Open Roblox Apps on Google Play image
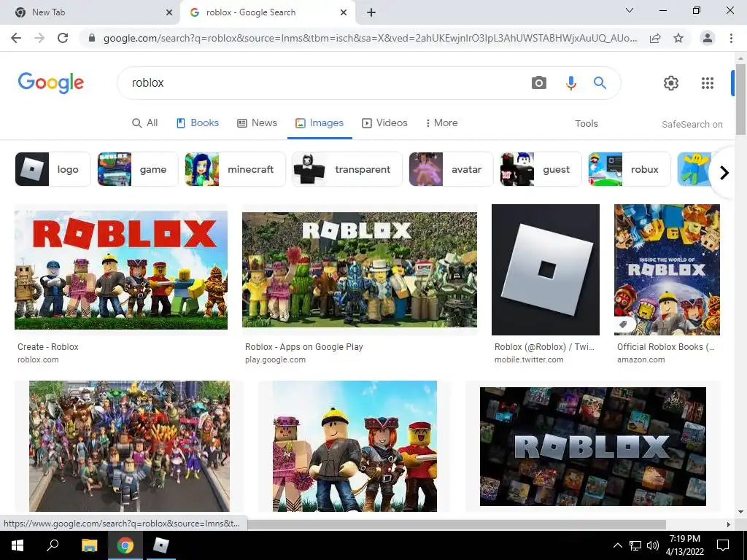Image resolution: width=747 pixels, height=560 pixels. click(359, 270)
